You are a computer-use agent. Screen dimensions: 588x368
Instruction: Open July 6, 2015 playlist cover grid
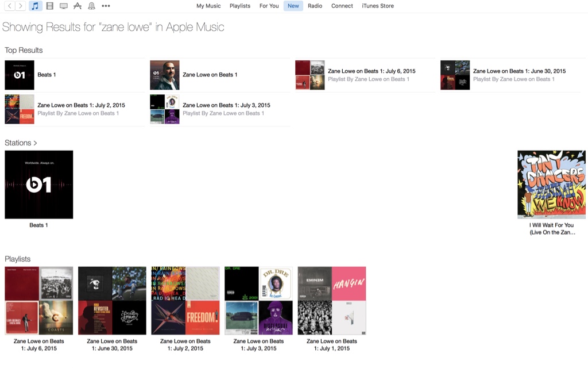pos(39,301)
